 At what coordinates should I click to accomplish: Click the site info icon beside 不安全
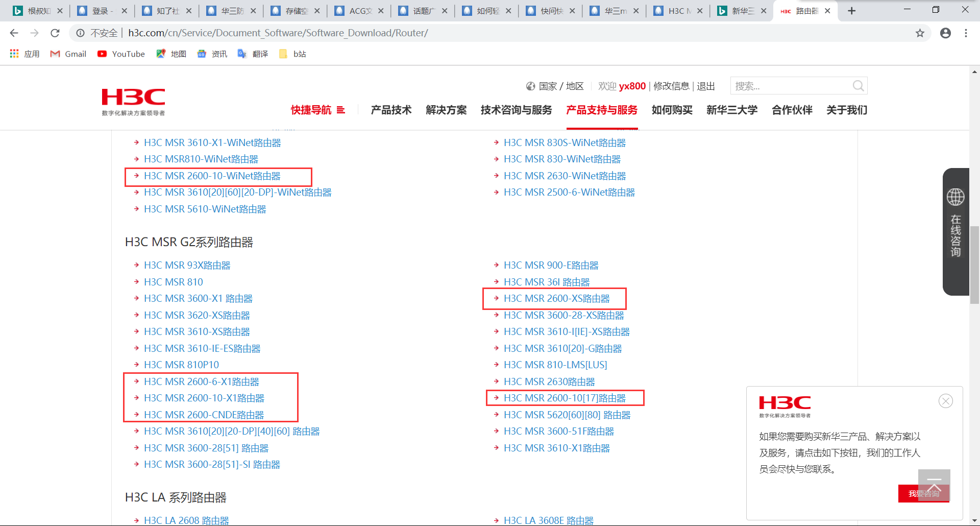(80, 33)
